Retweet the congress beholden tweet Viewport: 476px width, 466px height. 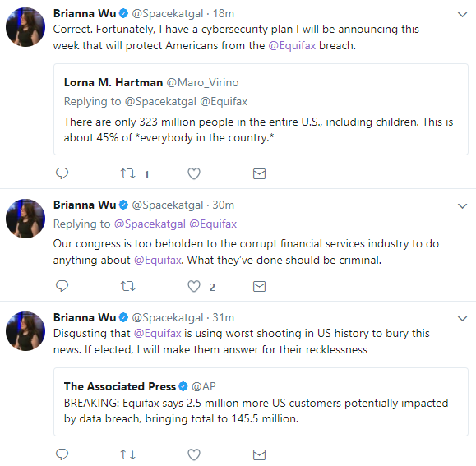point(127,286)
